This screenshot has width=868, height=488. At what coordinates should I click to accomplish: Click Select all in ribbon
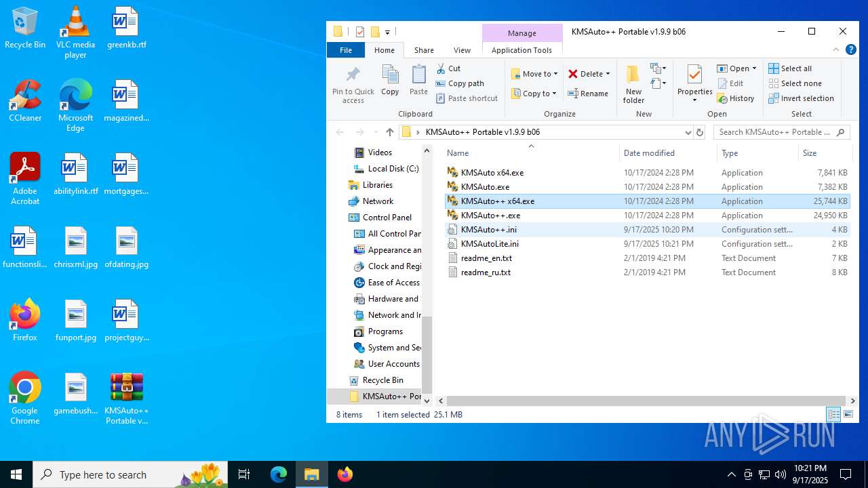tap(790, 68)
